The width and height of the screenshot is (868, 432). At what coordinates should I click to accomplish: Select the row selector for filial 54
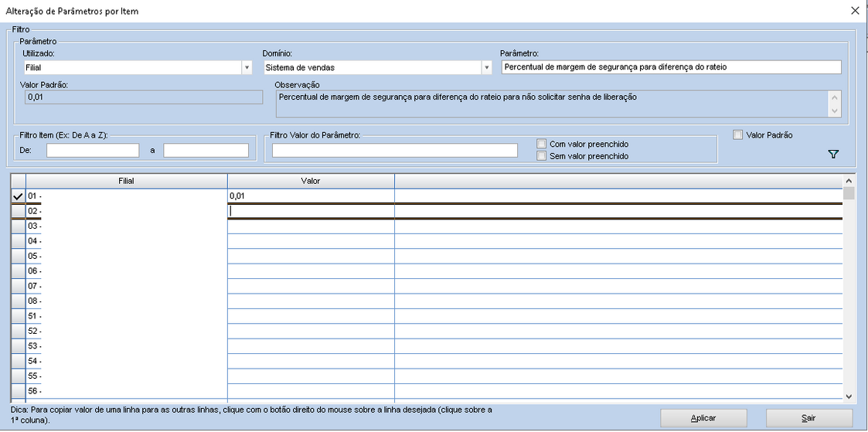19,361
